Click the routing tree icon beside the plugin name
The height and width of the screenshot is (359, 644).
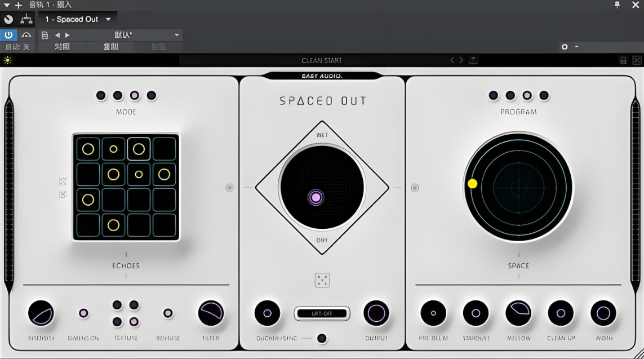tap(26, 19)
